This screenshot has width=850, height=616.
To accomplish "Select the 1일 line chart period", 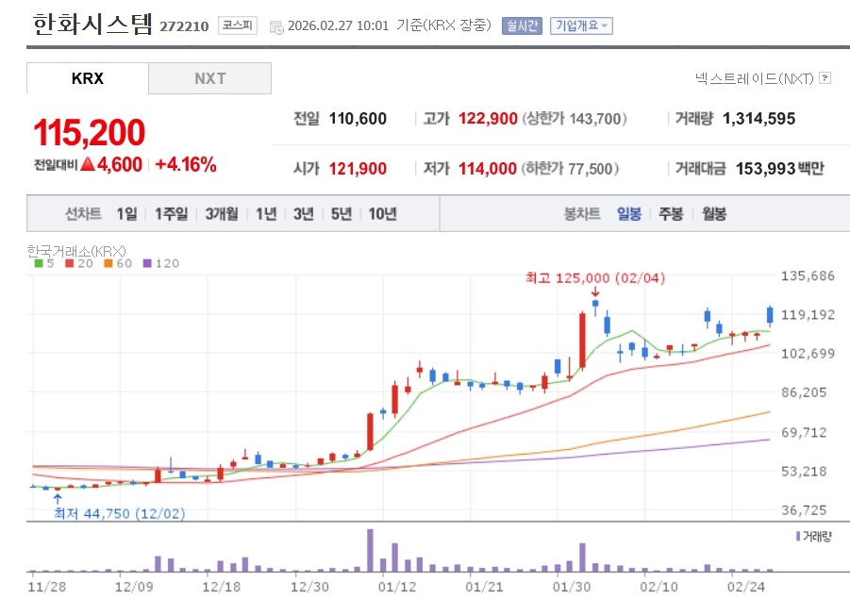I will coord(126,214).
